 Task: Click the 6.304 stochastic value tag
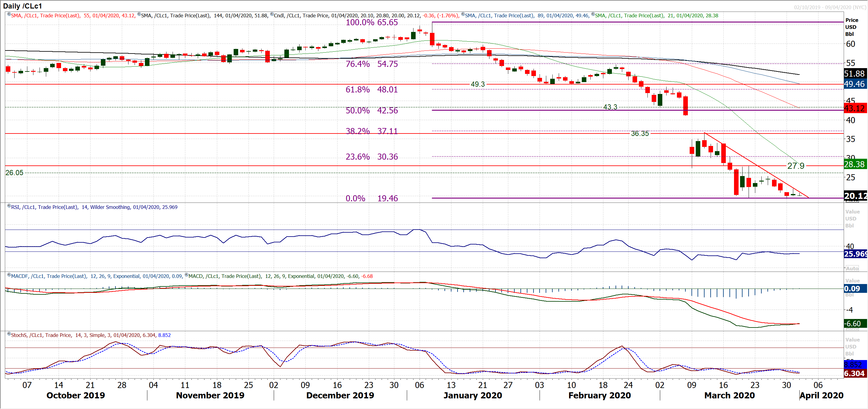[855, 373]
